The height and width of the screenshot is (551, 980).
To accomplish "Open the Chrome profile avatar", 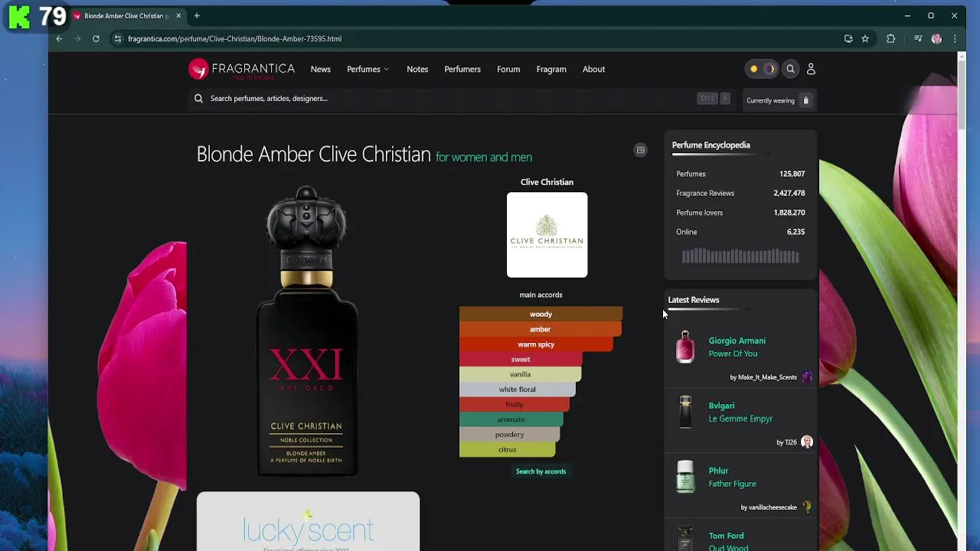I will pyautogui.click(x=936, y=38).
